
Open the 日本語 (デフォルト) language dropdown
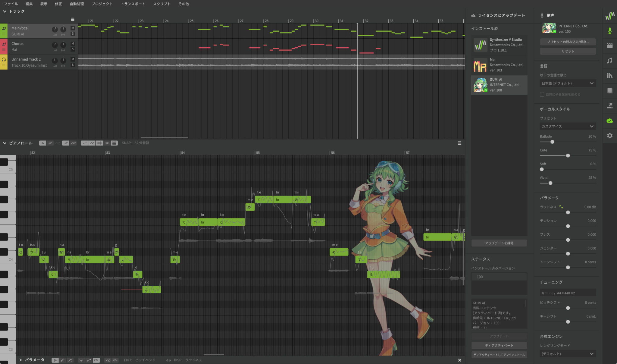click(568, 83)
